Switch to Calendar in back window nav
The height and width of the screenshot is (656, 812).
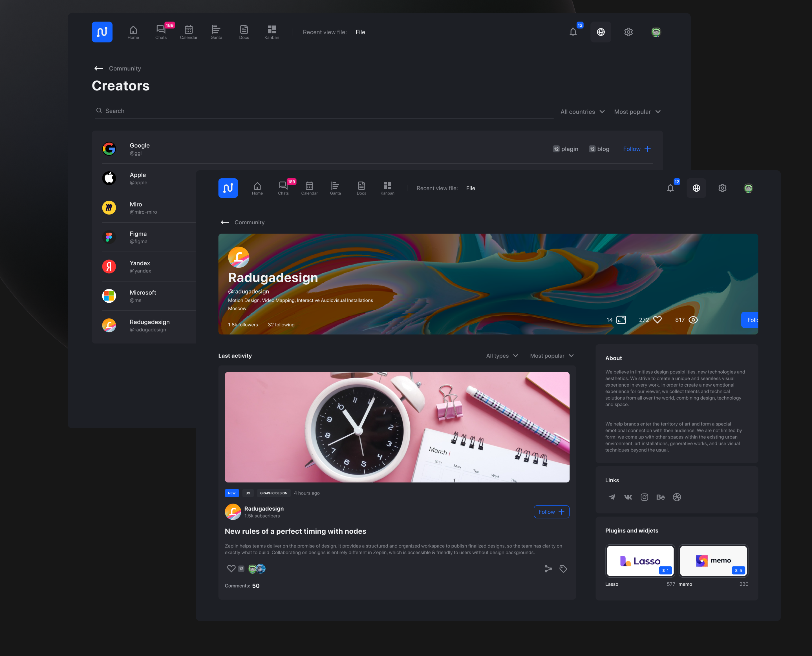coord(188,32)
